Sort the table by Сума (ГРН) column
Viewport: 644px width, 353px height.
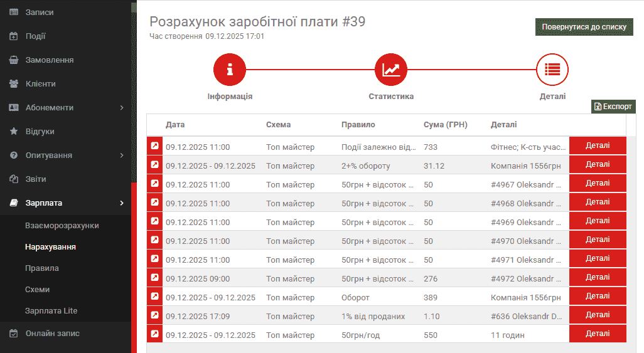445,125
